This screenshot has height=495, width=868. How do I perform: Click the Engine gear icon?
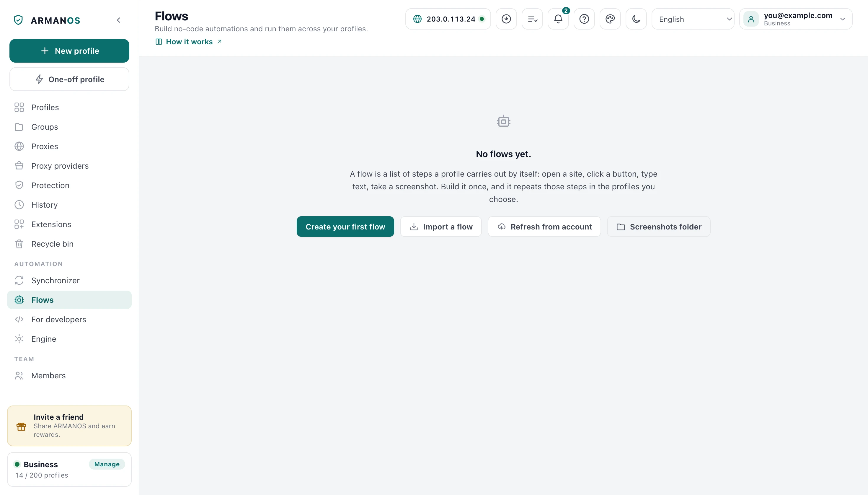(x=19, y=339)
